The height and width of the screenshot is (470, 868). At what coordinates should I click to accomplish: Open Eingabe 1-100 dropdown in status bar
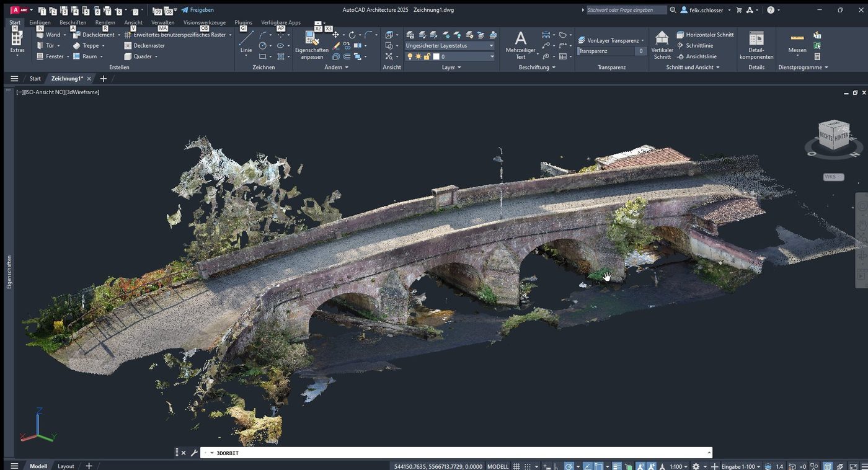click(x=741, y=466)
